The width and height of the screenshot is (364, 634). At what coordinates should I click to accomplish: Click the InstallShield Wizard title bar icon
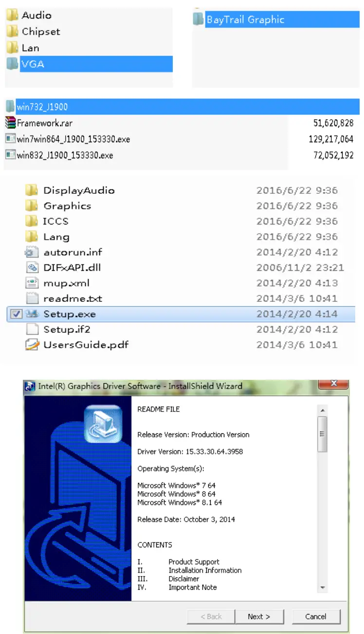pyautogui.click(x=30, y=386)
